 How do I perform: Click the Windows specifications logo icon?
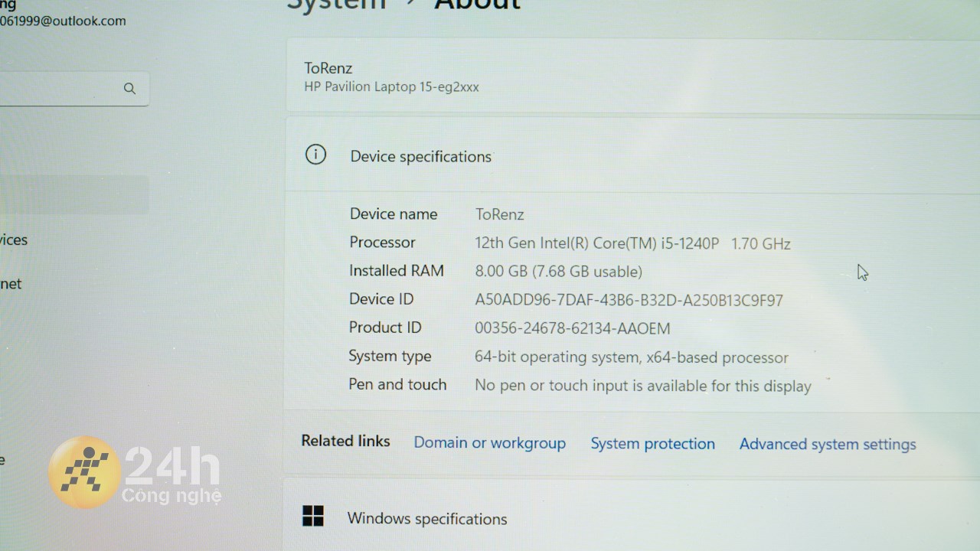point(313,516)
